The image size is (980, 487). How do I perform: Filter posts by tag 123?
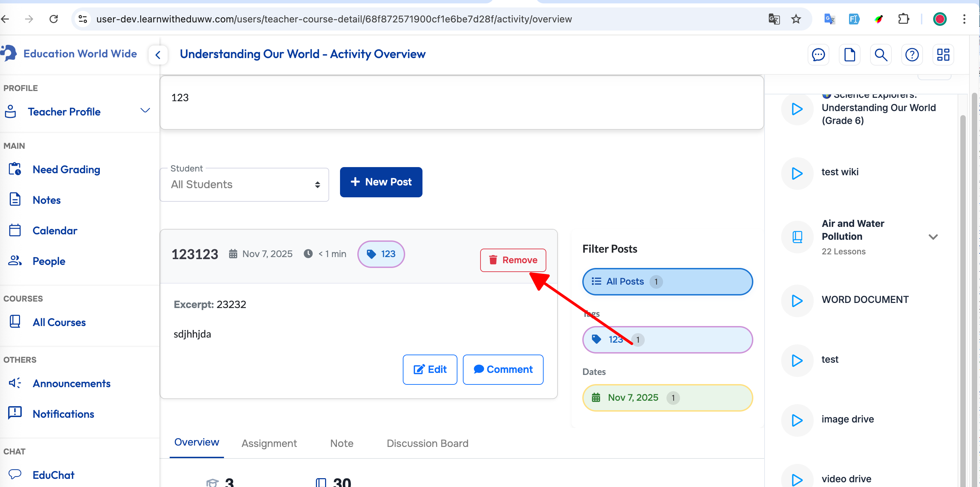click(x=667, y=339)
